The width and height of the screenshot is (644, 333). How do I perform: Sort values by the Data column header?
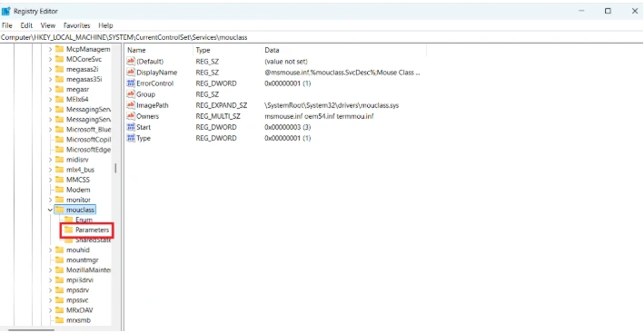click(x=344, y=51)
